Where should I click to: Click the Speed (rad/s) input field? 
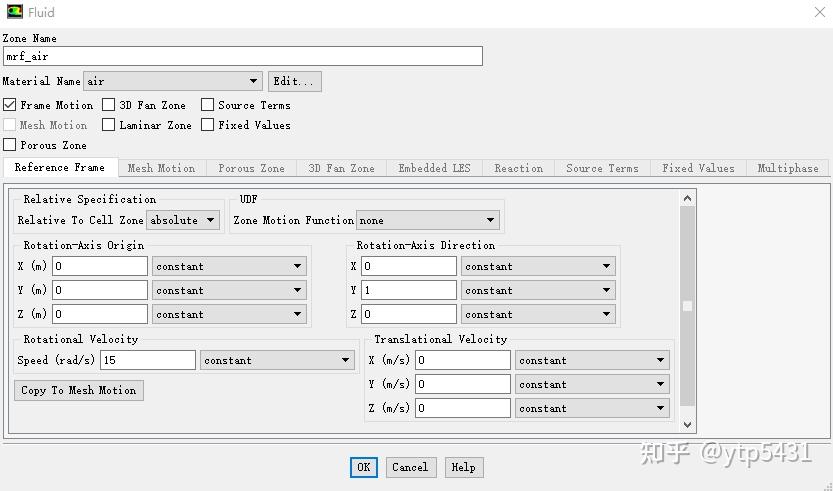[147, 360]
